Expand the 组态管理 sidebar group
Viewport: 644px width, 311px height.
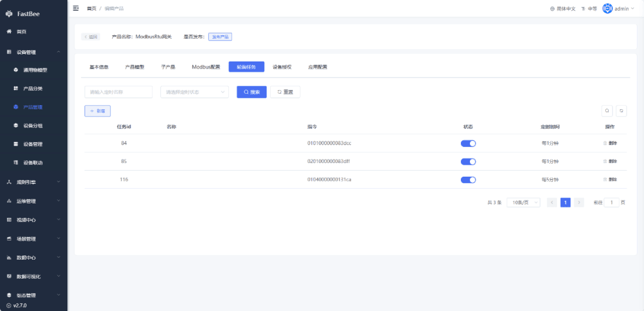(x=33, y=295)
